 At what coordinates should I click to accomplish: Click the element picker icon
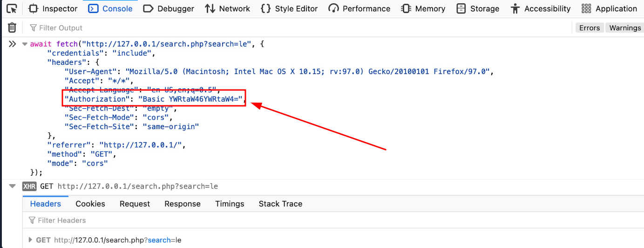tap(12, 8)
